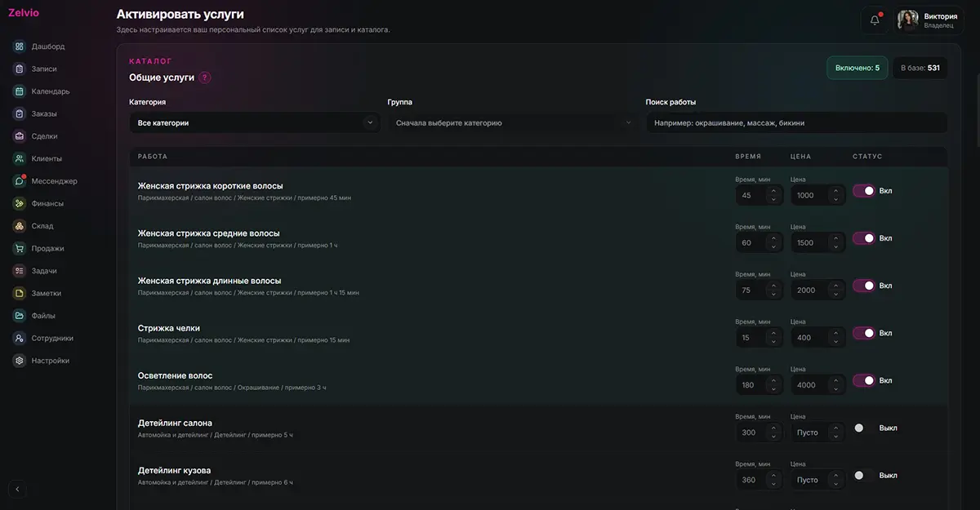Open the Настройки gear icon
Viewport: 980px width, 510px height.
point(19,361)
